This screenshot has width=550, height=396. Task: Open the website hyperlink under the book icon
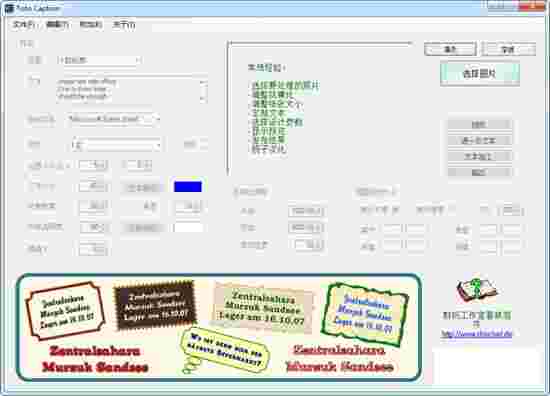pyautogui.click(x=477, y=334)
